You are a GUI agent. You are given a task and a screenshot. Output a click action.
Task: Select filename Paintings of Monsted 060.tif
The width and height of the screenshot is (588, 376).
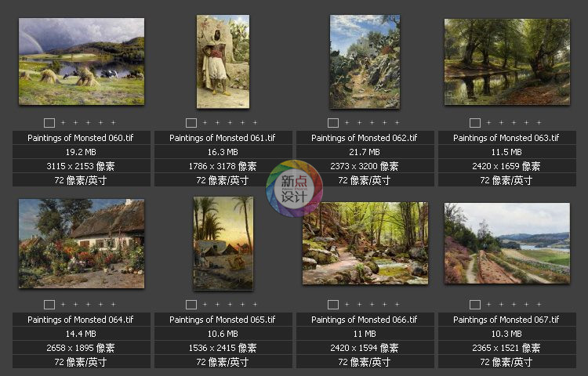[81, 138]
